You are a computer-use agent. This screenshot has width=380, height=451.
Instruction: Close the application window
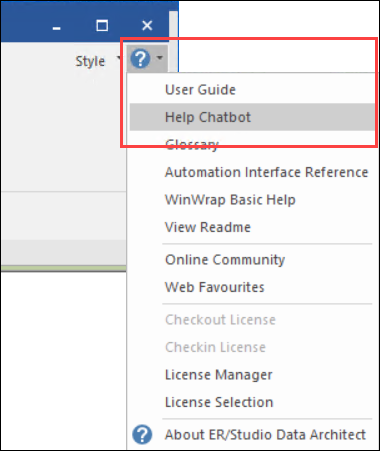147,25
